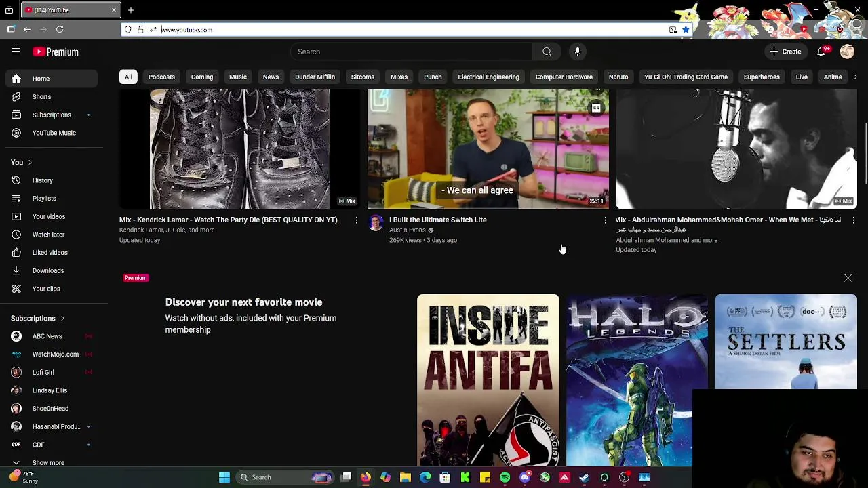Show more subscriptions
The image size is (868, 488).
pos(52,462)
